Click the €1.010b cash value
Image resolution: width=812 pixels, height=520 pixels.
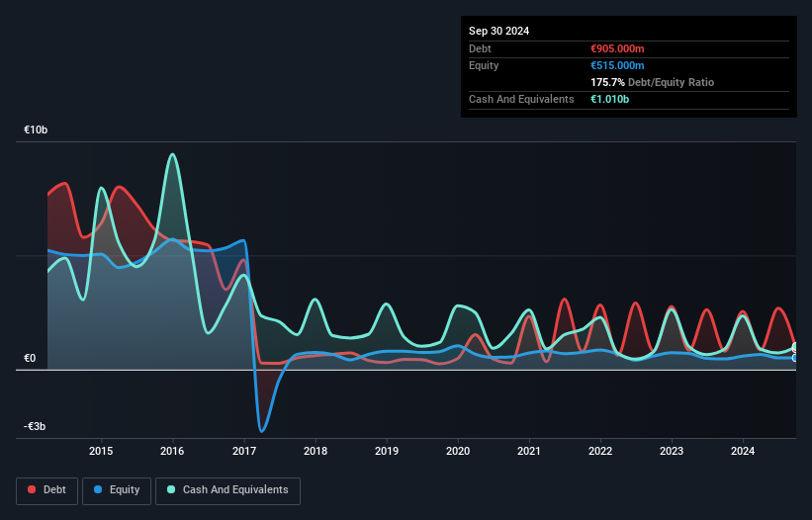point(609,99)
